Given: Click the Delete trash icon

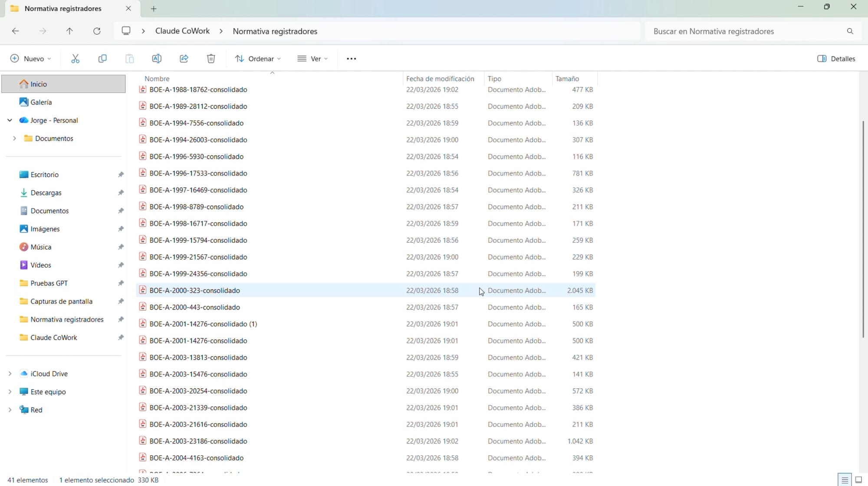Looking at the screenshot, I should click(211, 59).
